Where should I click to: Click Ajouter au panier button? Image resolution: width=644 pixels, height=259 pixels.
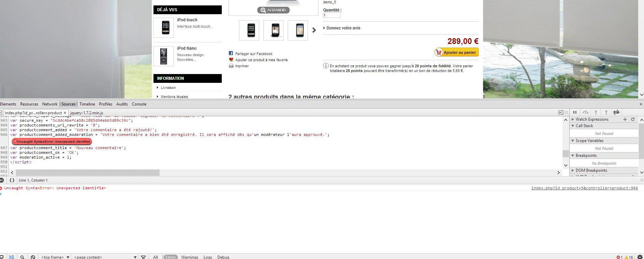[456, 52]
